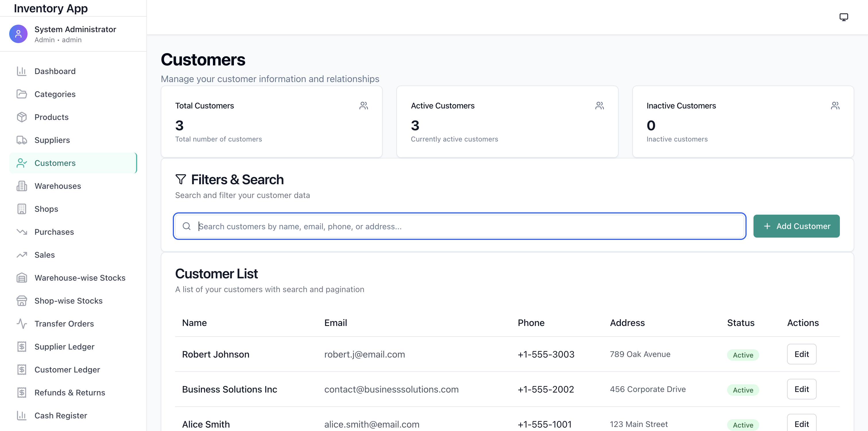The height and width of the screenshot is (431, 868).
Task: Click the Dashboard bar chart icon
Action: pyautogui.click(x=22, y=71)
